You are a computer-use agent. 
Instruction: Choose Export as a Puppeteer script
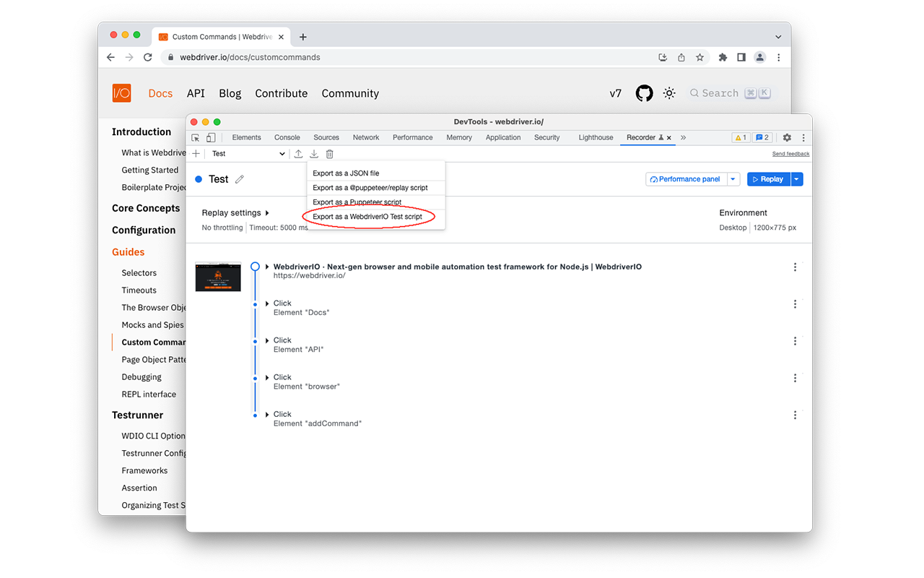(x=376, y=202)
